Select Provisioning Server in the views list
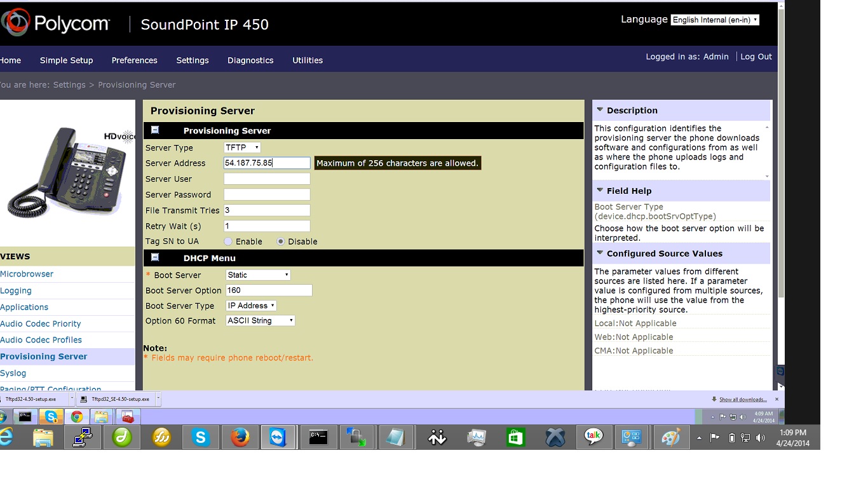Viewport: 868px width, 488px height. pyautogui.click(x=44, y=356)
